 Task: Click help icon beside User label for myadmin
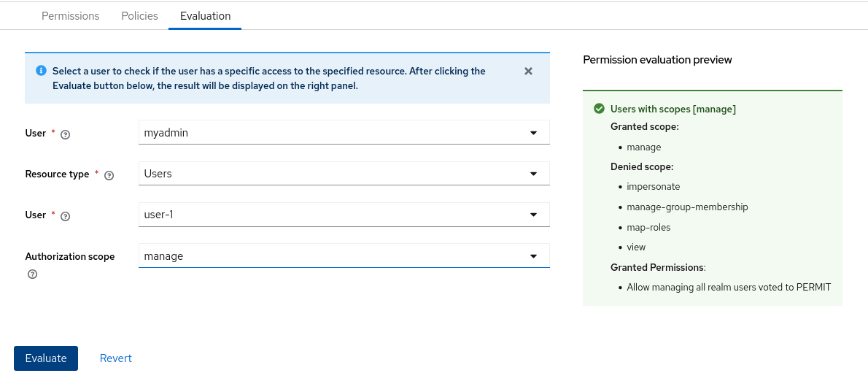tap(66, 134)
